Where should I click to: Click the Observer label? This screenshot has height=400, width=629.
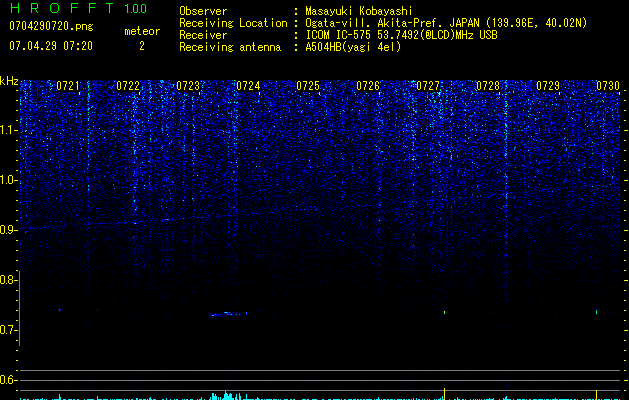click(203, 11)
